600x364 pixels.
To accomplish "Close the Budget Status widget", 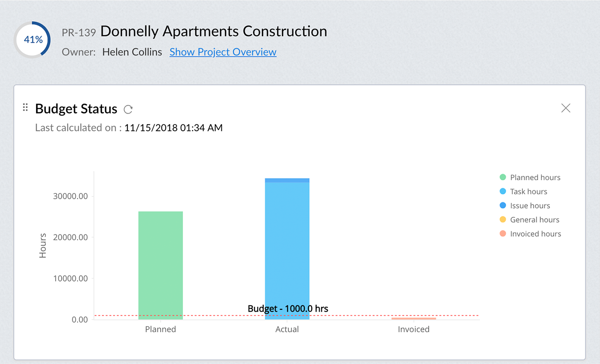I will click(x=566, y=108).
